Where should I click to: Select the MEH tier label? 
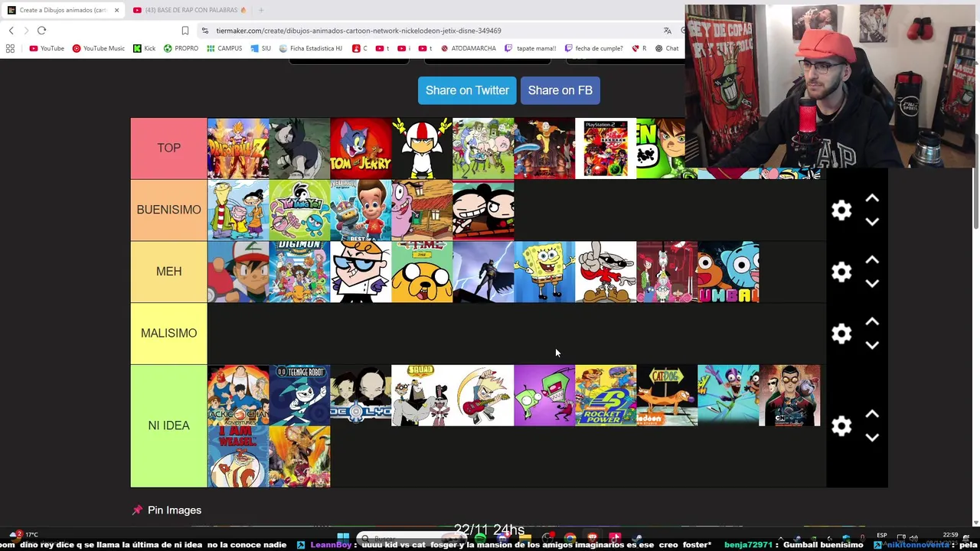pyautogui.click(x=168, y=272)
